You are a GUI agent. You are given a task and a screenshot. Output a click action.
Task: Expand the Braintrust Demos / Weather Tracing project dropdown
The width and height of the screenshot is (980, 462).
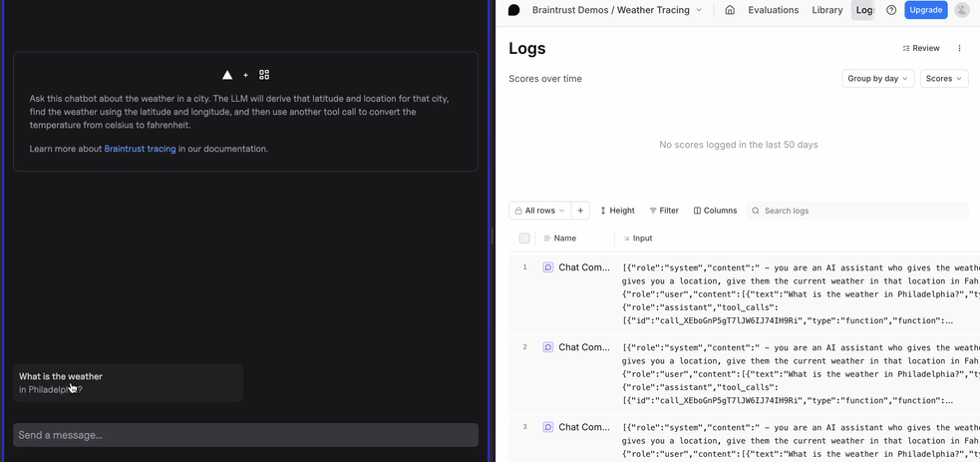point(617,10)
